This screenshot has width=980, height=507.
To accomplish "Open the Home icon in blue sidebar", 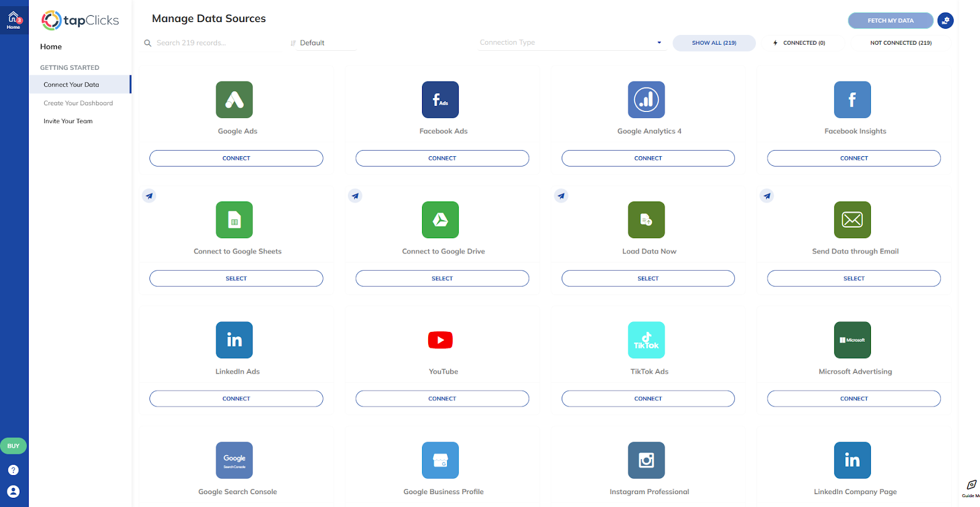I will pos(13,20).
